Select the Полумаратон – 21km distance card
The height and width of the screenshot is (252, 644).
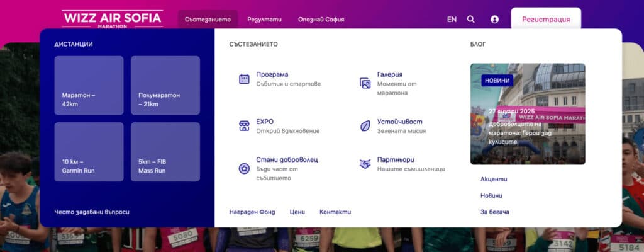coord(165,85)
